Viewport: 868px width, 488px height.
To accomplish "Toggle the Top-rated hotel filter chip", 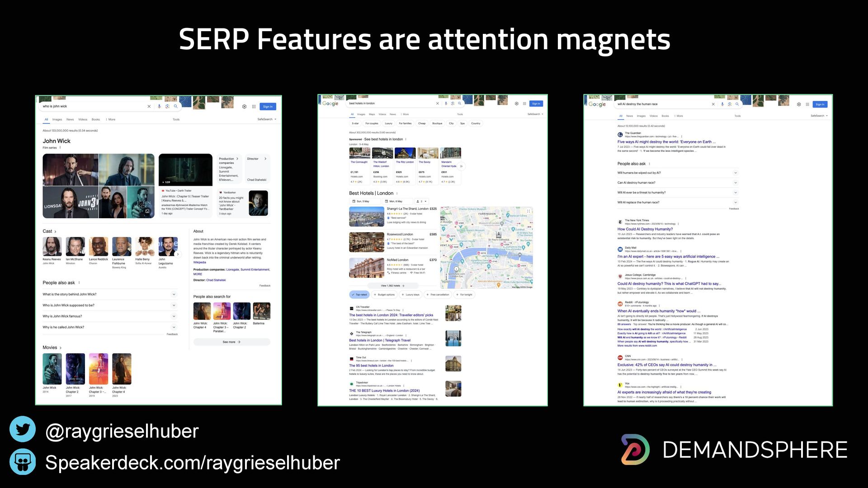I will point(359,295).
